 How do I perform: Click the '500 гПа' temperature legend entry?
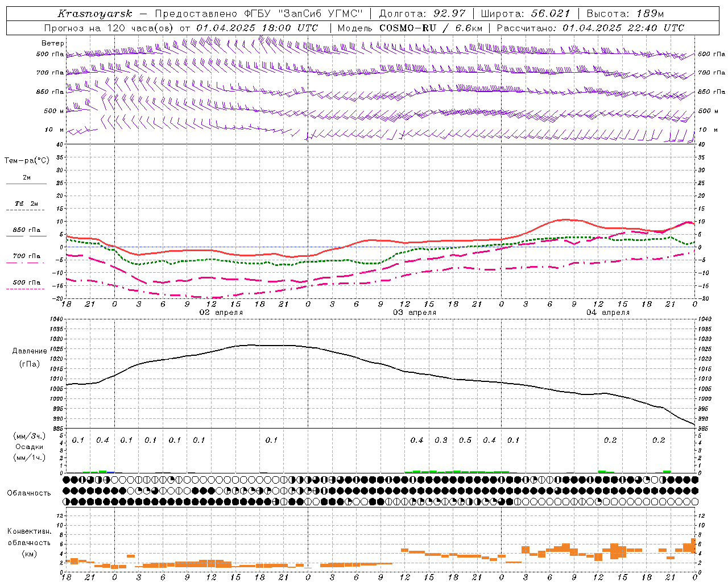(27, 282)
